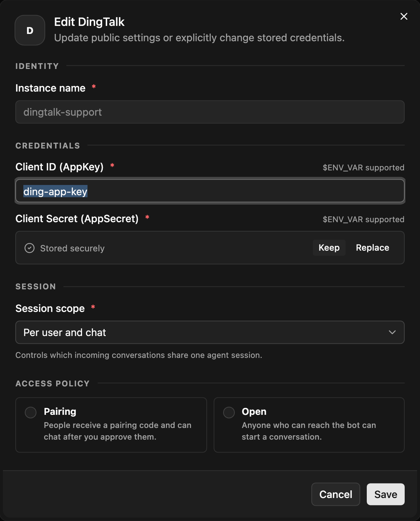Screen dimensions: 420x521
Task: Click the Stored securely checkmark icon
Action: coord(30,248)
